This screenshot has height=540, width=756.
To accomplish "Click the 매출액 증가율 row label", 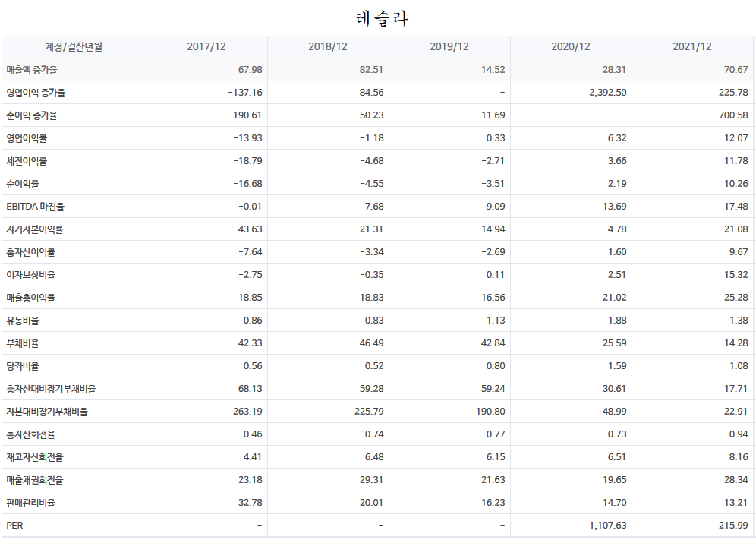I will [x=32, y=70].
